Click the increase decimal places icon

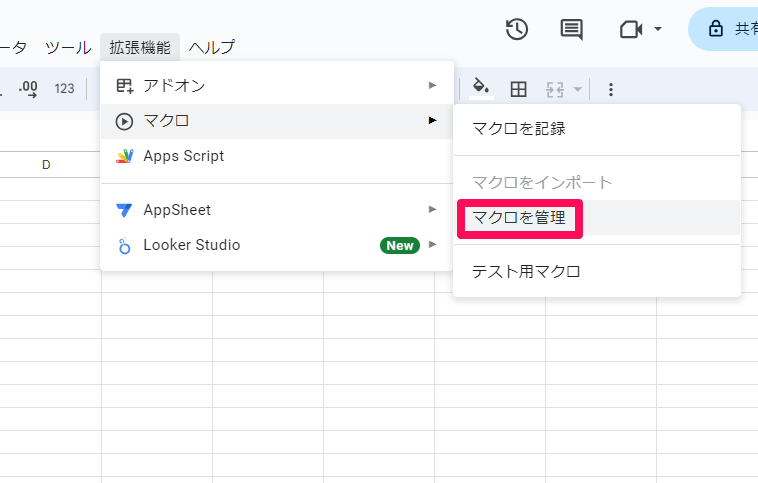coord(28,89)
